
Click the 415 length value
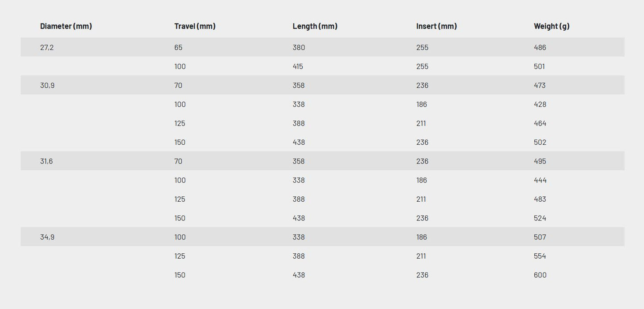point(298,67)
